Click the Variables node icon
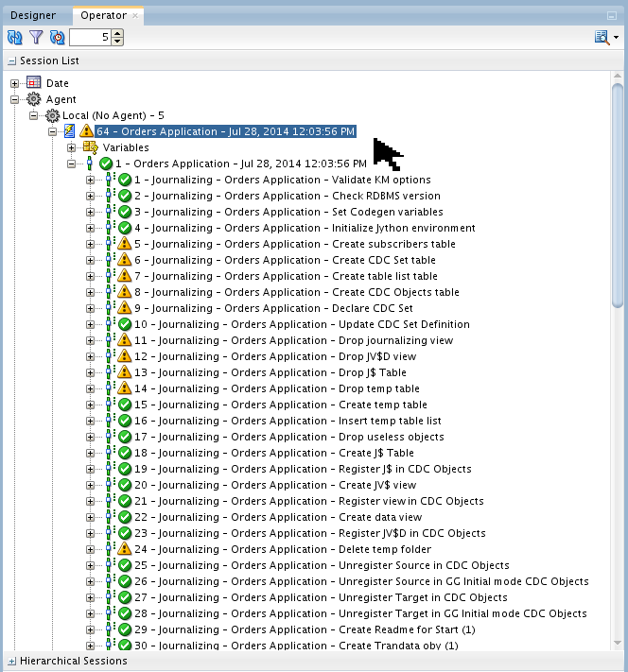 point(90,147)
